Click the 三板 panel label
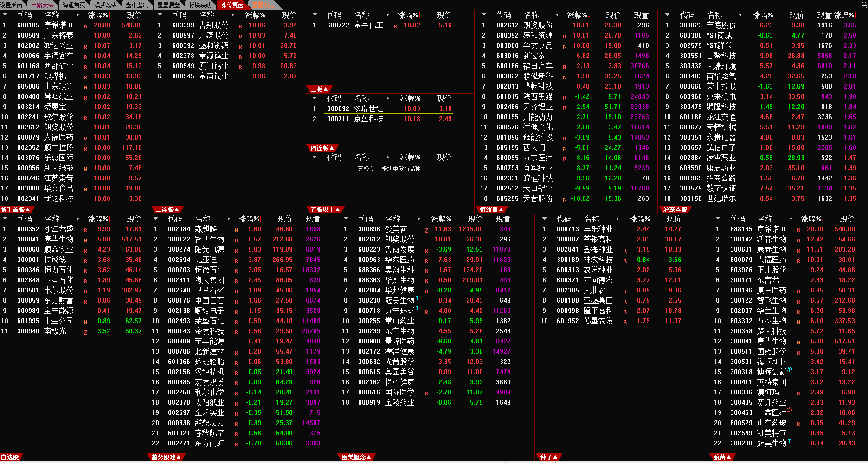This screenshot has height=463, width=868. [319, 89]
